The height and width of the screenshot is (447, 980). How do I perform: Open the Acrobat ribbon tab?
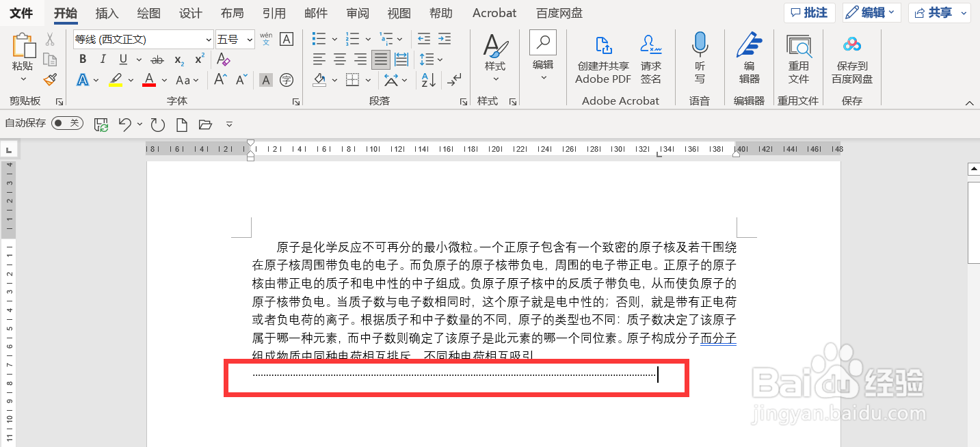494,12
